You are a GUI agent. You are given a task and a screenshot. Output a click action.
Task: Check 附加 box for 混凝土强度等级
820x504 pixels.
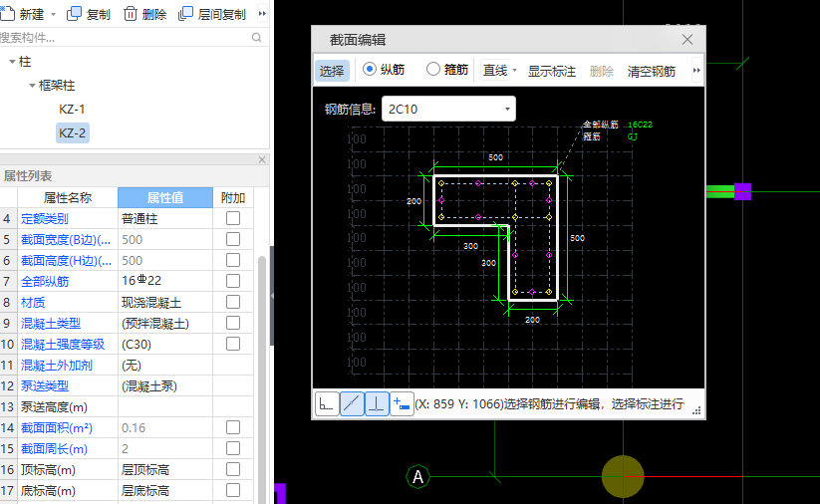pyautogui.click(x=233, y=344)
